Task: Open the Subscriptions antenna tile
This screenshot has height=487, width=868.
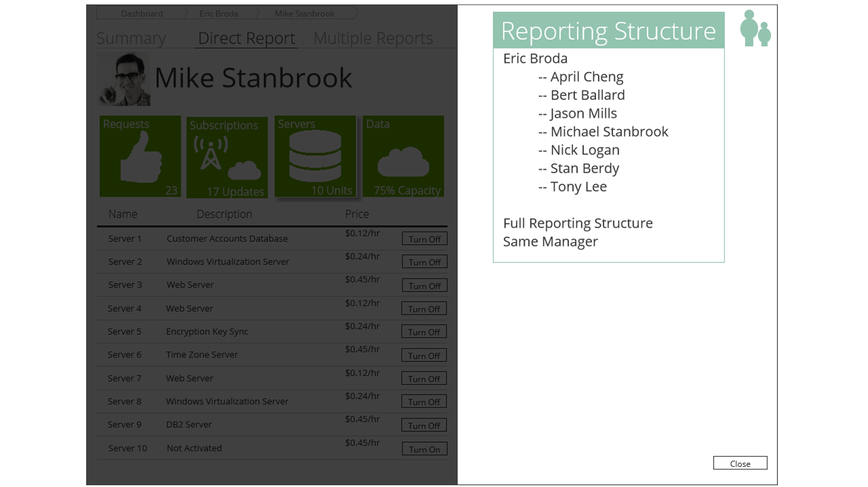Action: pyautogui.click(x=227, y=157)
